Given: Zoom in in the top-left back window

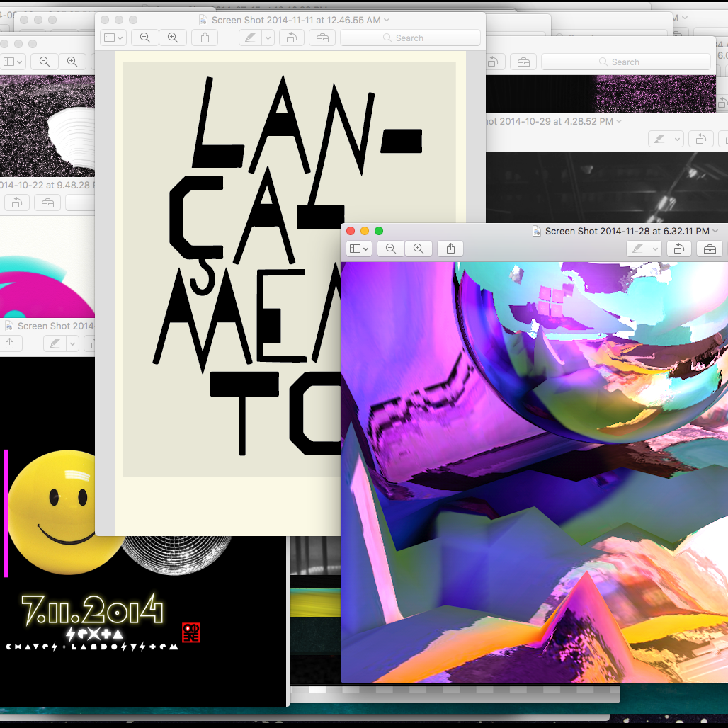Looking at the screenshot, I should 72,62.
